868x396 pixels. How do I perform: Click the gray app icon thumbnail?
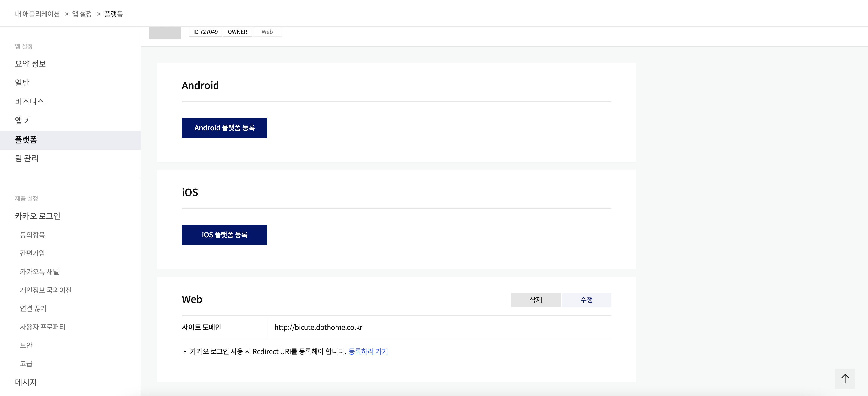click(x=165, y=33)
